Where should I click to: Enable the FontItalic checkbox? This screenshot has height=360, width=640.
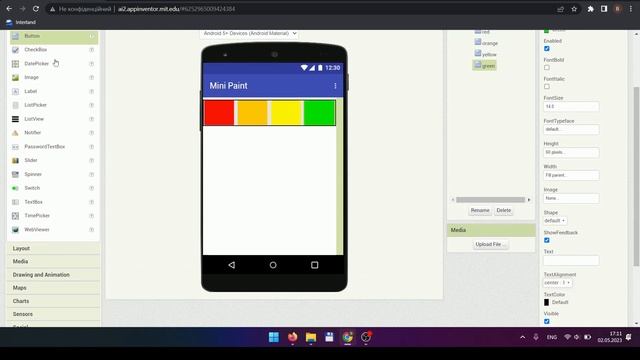click(547, 87)
